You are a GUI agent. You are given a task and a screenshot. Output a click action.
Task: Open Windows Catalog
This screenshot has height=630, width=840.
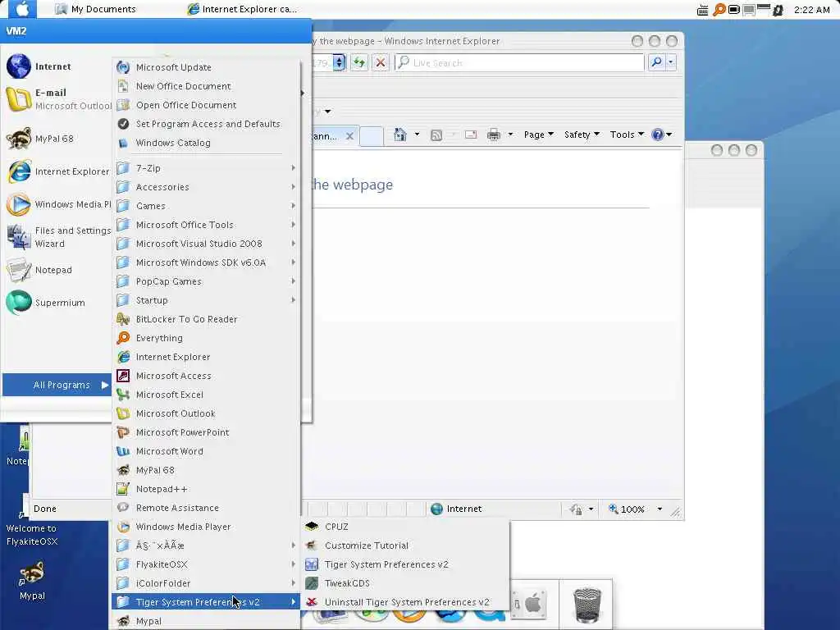coord(206,143)
